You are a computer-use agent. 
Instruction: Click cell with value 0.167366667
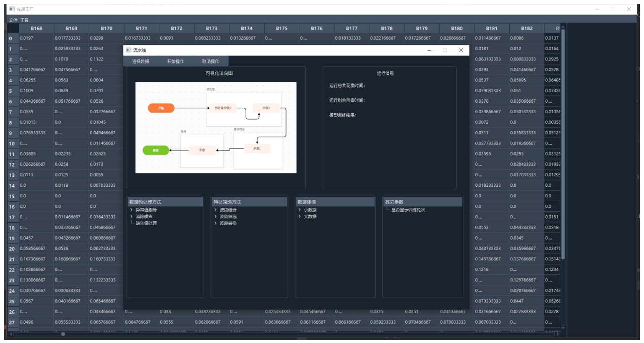click(36, 259)
